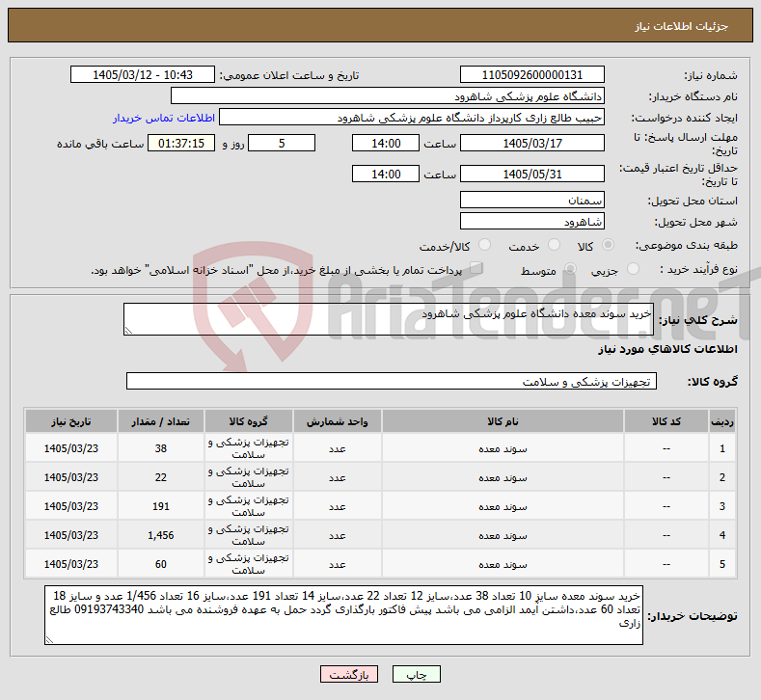Click the واحد شمارش column header

click(337, 421)
